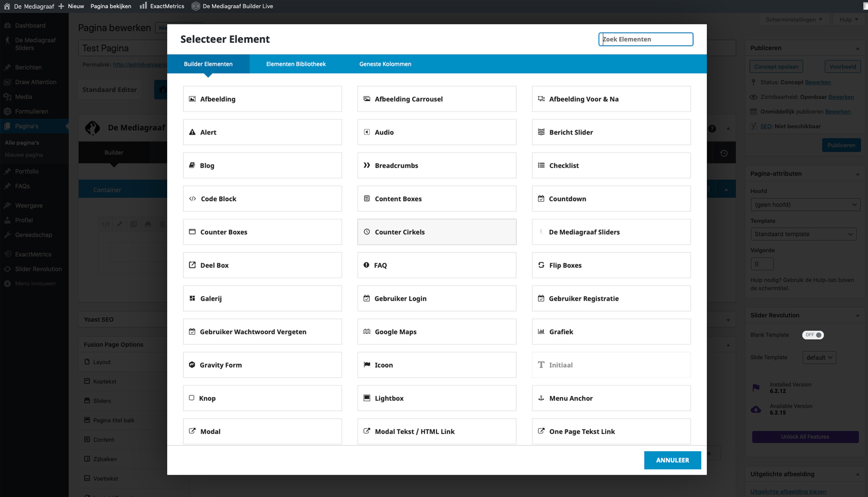The height and width of the screenshot is (497, 868).
Task: Switch to the Geneste Kolommen tab
Action: coord(385,64)
